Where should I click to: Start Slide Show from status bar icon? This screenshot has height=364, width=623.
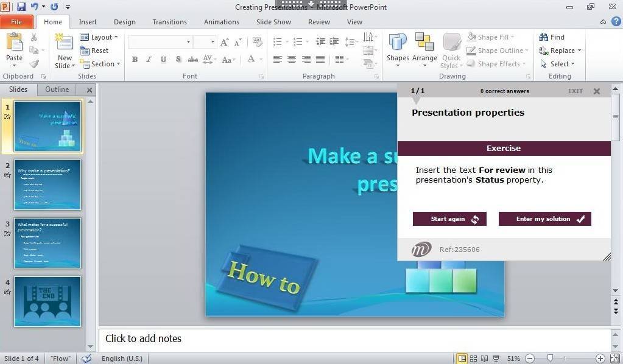pyautogui.click(x=496, y=359)
